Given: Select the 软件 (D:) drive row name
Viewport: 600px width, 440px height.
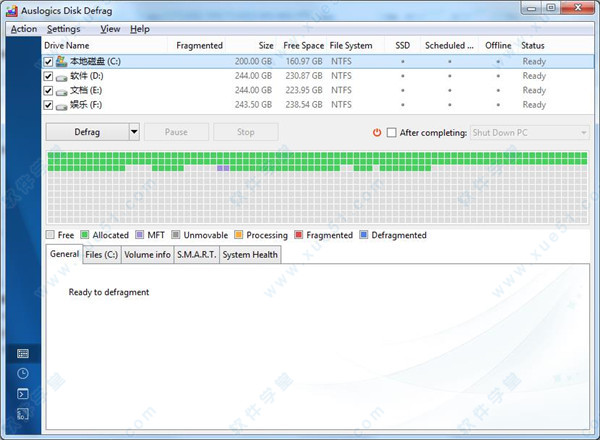Looking at the screenshot, I should pos(86,76).
